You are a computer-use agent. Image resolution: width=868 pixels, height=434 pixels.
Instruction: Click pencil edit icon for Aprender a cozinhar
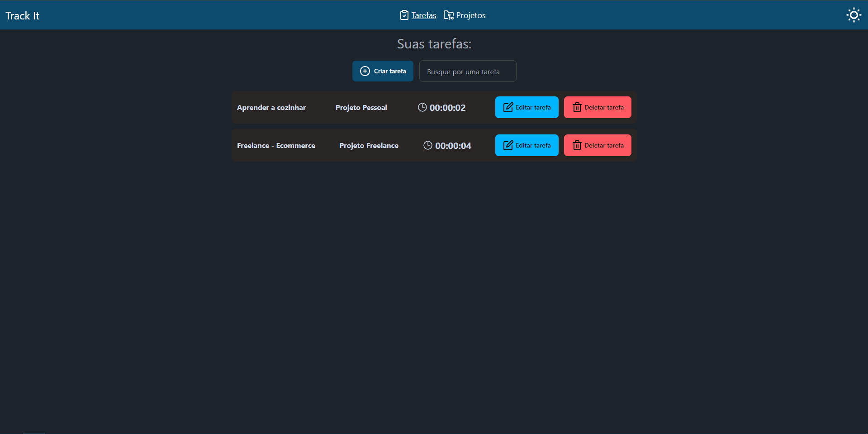click(x=508, y=107)
